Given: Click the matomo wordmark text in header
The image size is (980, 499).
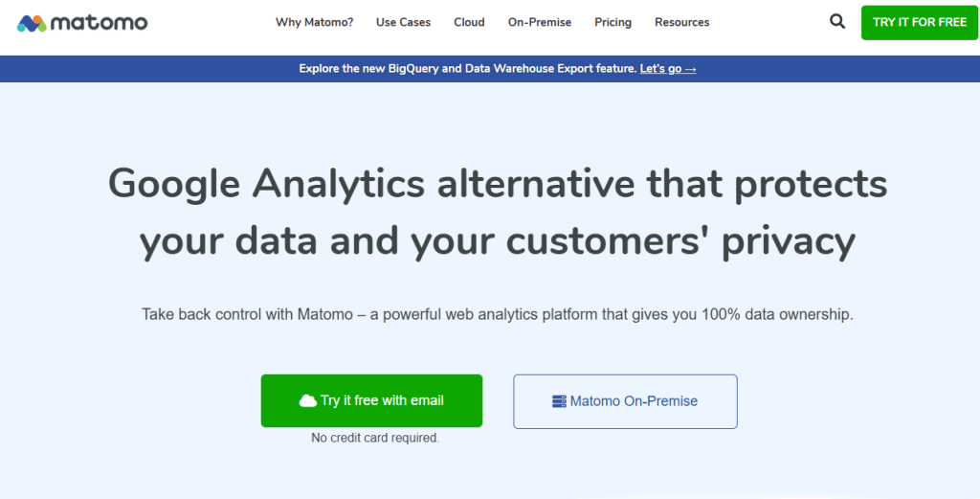Looking at the screenshot, I should click(99, 22).
